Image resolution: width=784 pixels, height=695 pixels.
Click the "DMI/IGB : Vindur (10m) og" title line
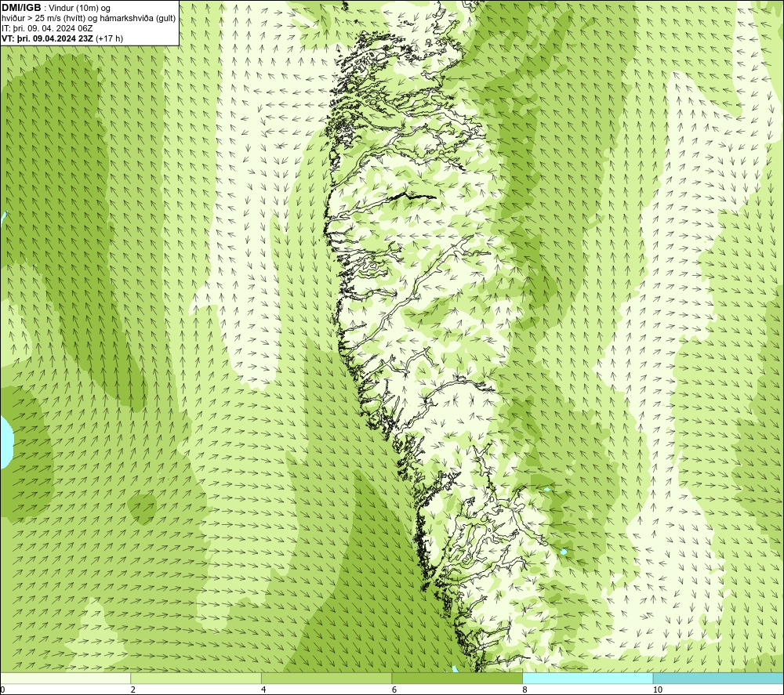pos(56,8)
